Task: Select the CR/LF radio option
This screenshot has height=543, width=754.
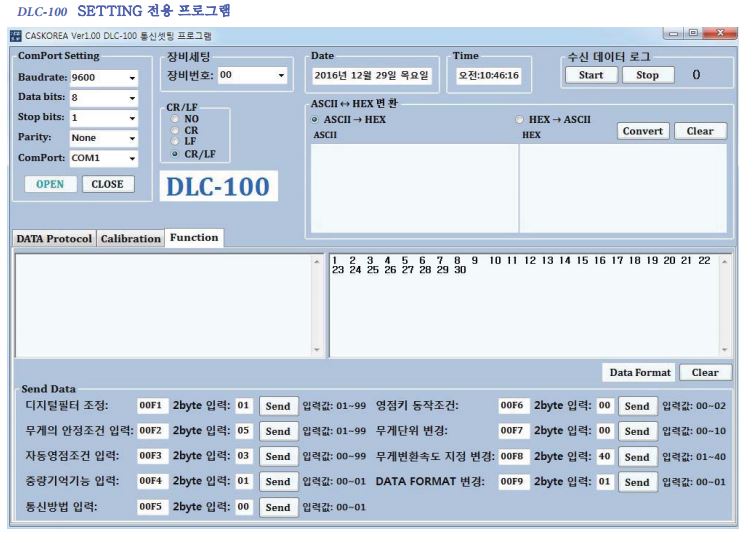Action: pyautogui.click(x=175, y=154)
